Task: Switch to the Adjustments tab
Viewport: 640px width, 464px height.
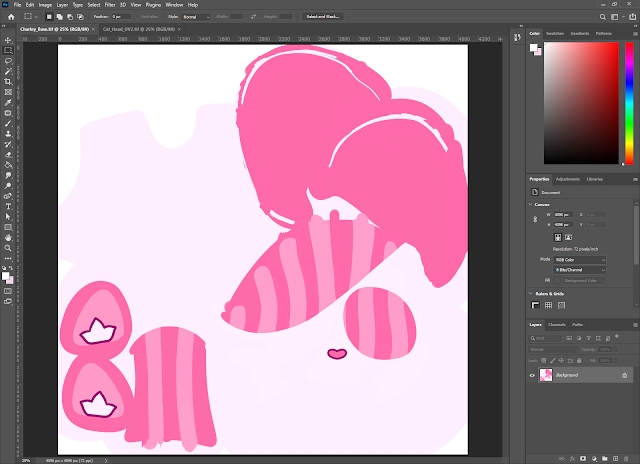Action: click(568, 179)
